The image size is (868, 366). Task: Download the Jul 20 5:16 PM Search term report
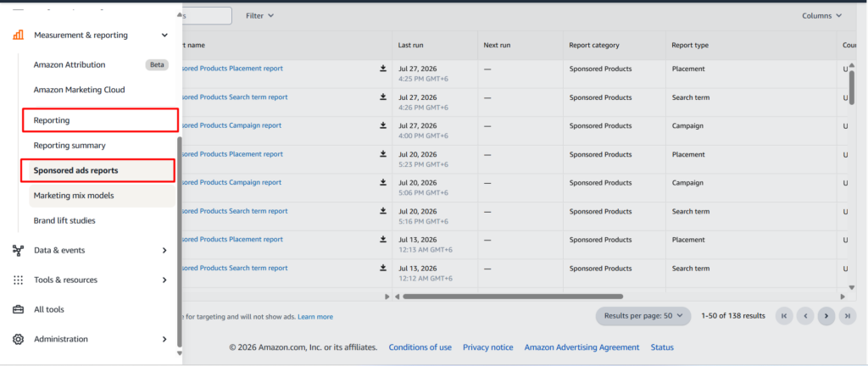click(x=382, y=211)
